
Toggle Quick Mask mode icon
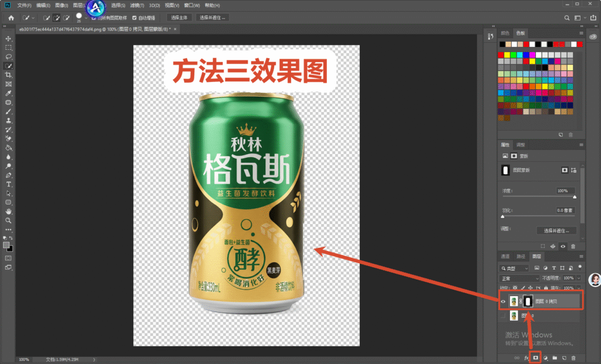(x=8, y=258)
